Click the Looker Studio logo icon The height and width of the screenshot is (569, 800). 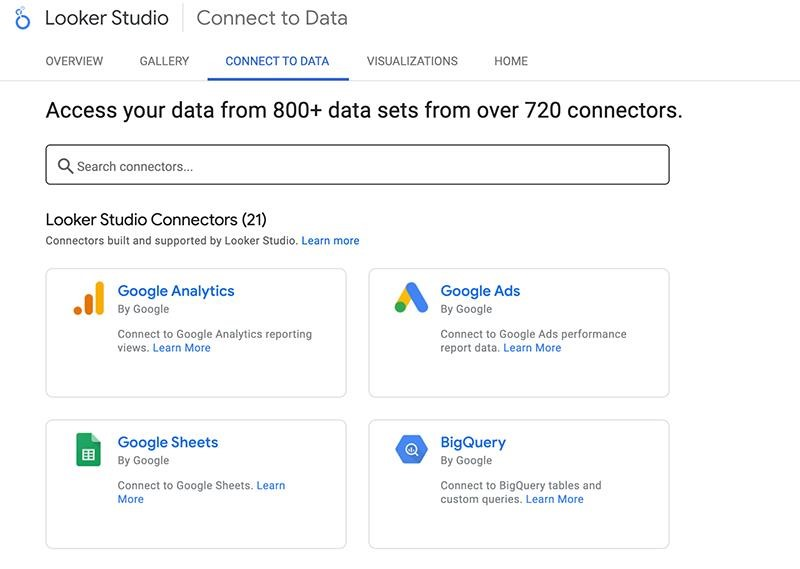pos(22,18)
